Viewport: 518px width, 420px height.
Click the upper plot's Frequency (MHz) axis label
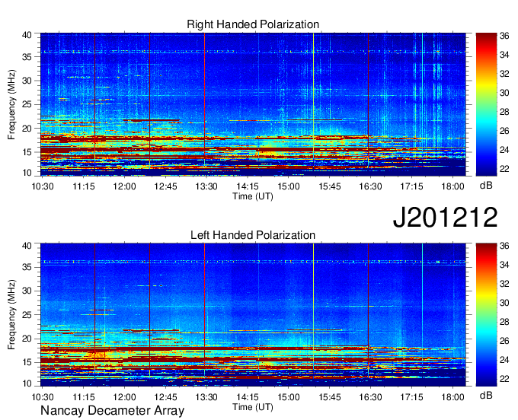(x=11, y=104)
